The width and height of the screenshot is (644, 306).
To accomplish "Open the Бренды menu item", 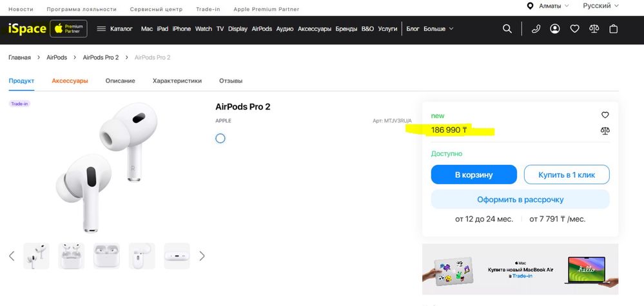I will 346,29.
